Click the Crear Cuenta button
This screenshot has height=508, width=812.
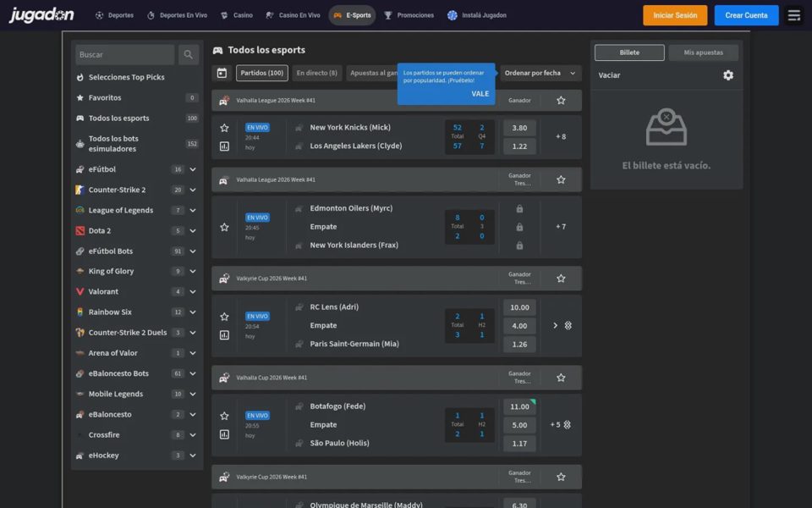(x=746, y=15)
